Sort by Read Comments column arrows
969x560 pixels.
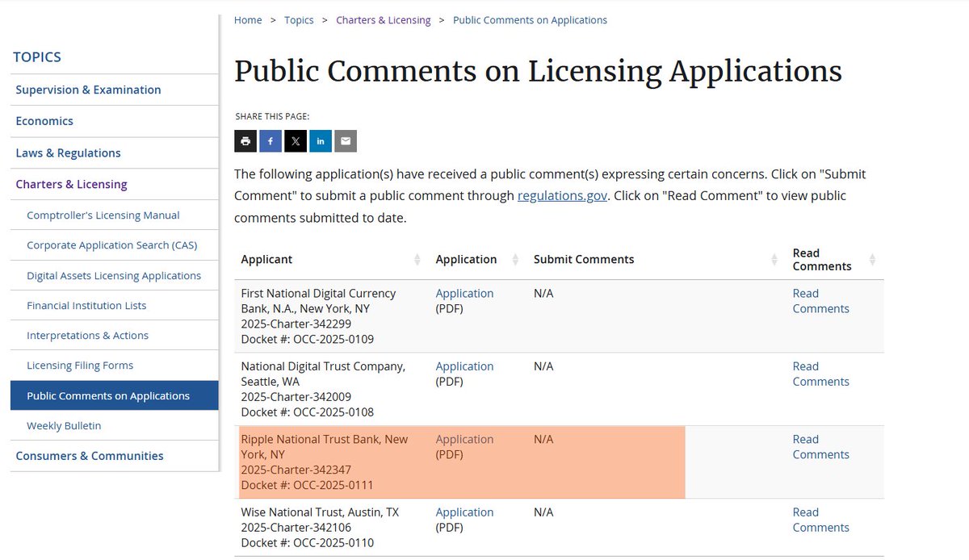tap(872, 260)
